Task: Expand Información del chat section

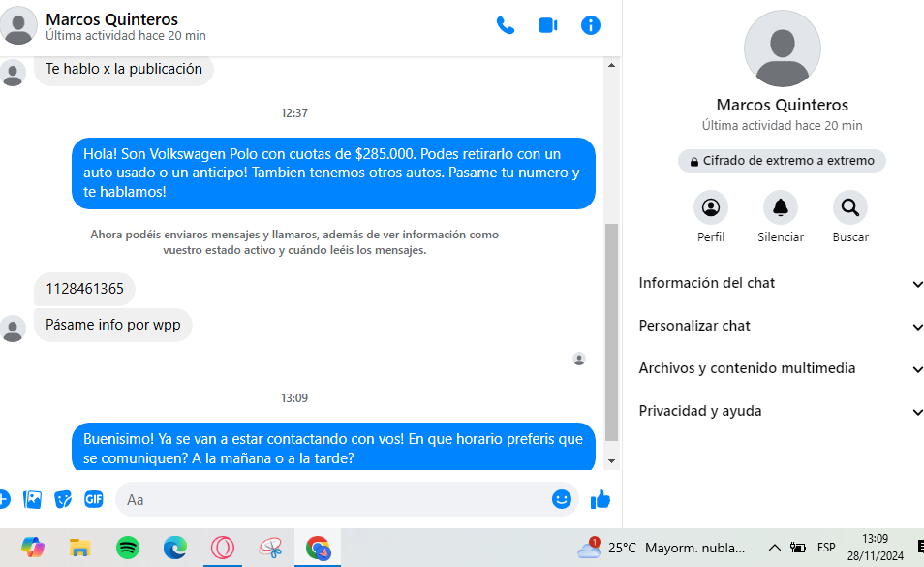Action: pyautogui.click(x=781, y=283)
